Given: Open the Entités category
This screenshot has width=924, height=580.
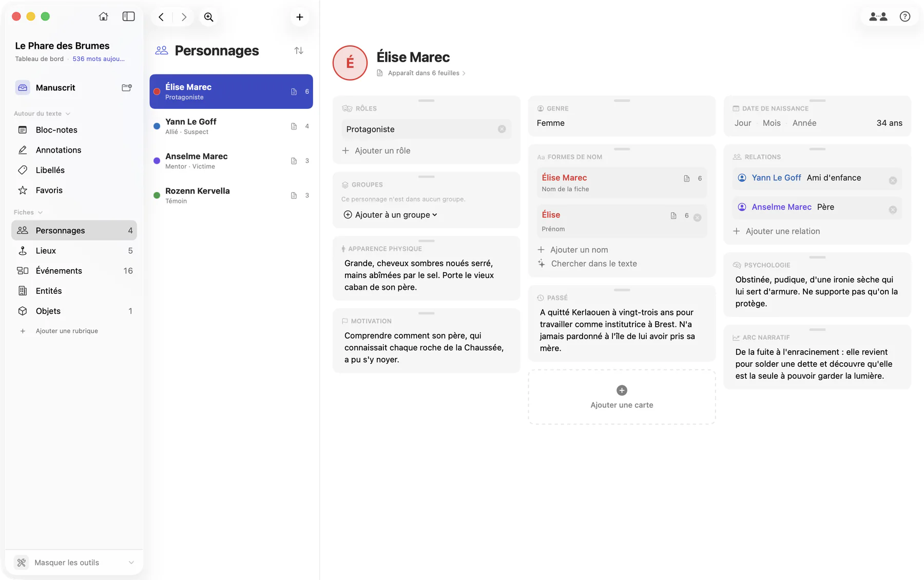Looking at the screenshot, I should (x=74, y=291).
